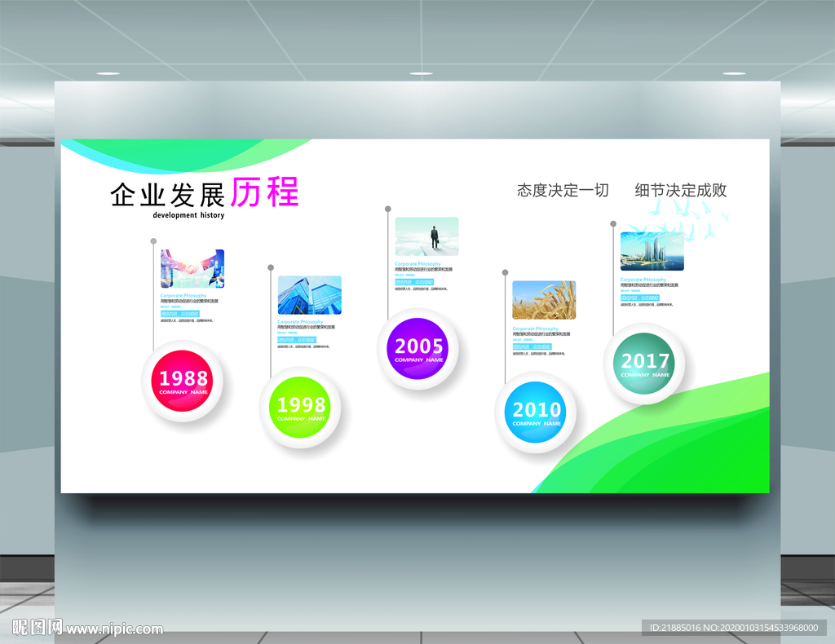Viewport: 835px width, 644px height.
Task: Select the handshake photo above 1988
Action: click(x=192, y=269)
